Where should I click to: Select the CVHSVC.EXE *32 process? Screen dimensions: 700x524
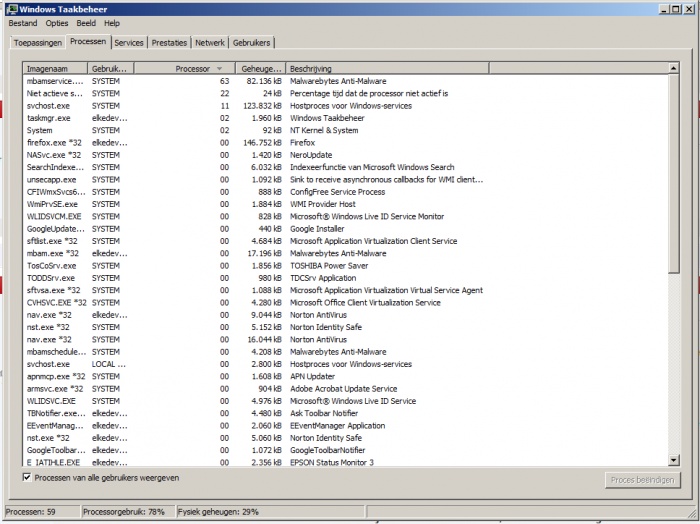coord(346,303)
